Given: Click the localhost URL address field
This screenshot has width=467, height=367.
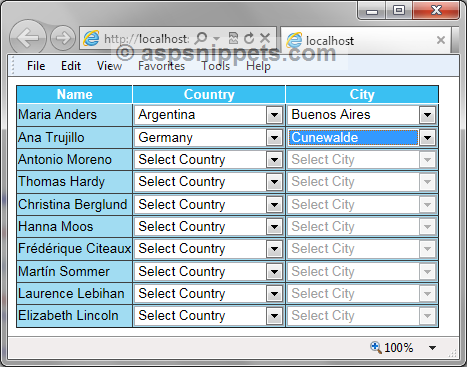Looking at the screenshot, I should point(147,39).
